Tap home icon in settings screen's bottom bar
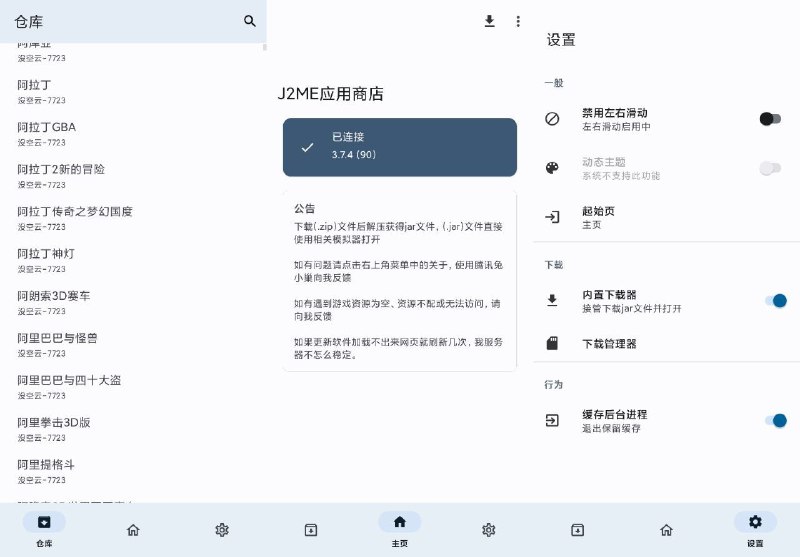 point(666,529)
